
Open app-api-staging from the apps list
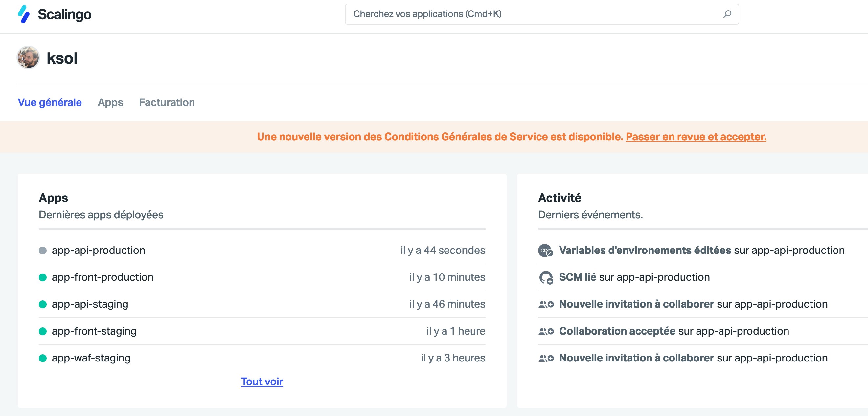90,304
